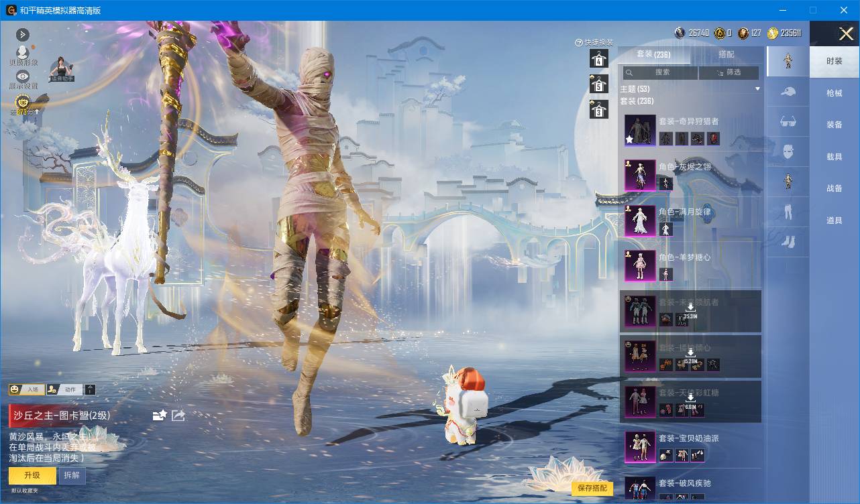Click the yellow 升级 upgrade button

coord(32,475)
